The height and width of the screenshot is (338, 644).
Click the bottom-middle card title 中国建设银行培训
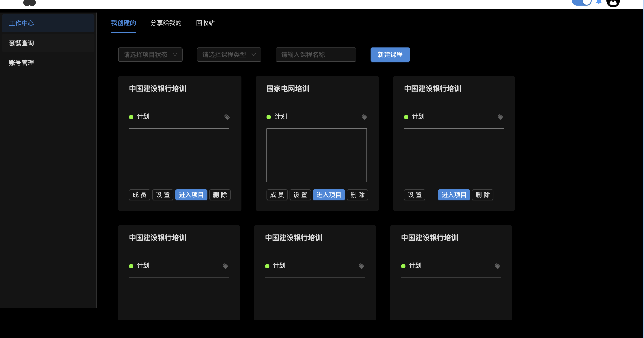pos(294,237)
